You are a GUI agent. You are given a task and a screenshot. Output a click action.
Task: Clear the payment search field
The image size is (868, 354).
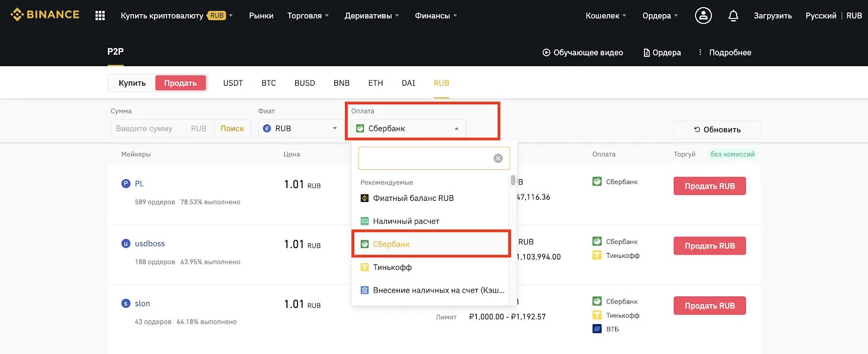pos(498,158)
